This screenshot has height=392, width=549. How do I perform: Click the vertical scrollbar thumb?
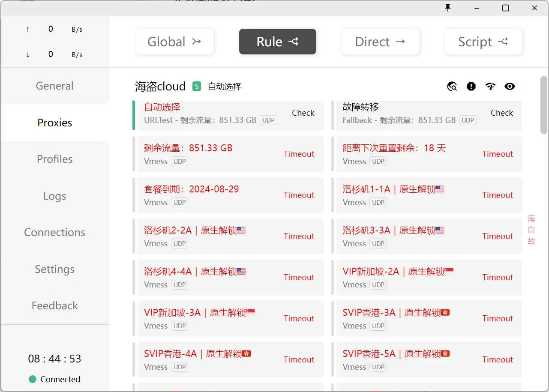[x=544, y=105]
